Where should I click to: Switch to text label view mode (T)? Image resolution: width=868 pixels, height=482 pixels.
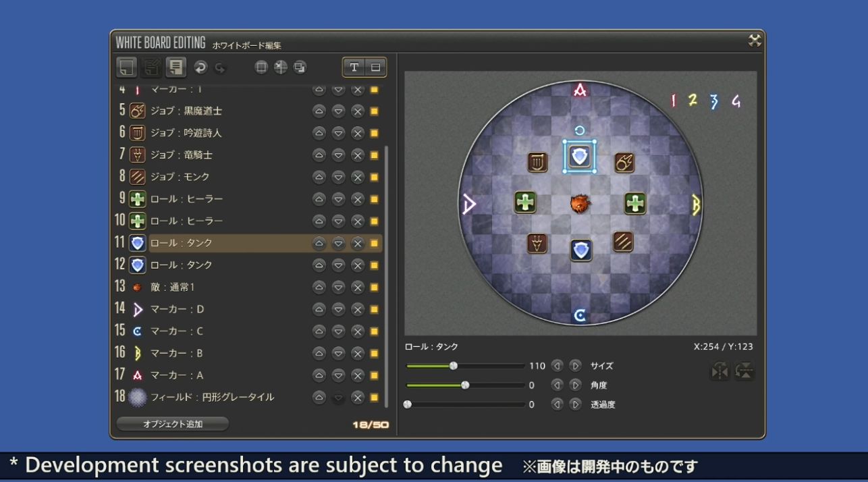[x=354, y=67]
